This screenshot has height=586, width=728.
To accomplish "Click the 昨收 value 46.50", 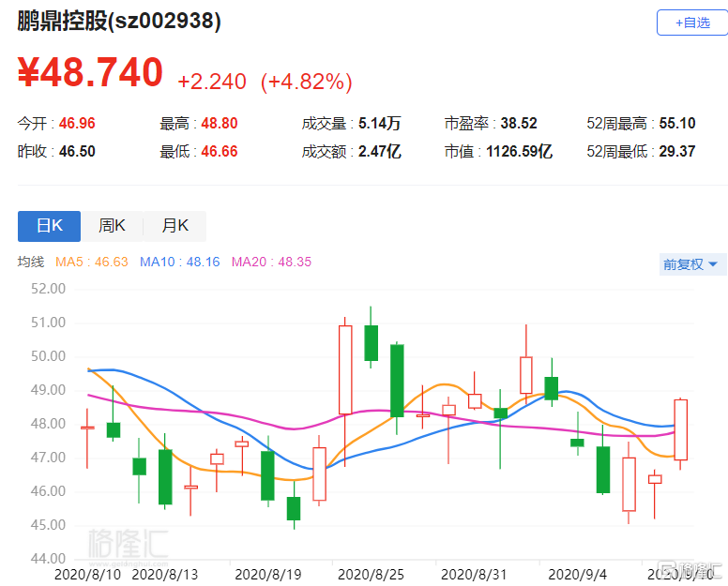I will click(x=77, y=151).
